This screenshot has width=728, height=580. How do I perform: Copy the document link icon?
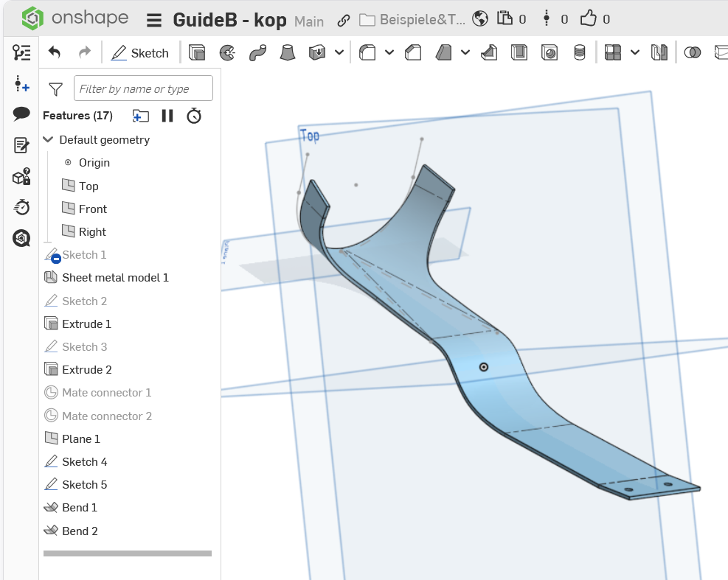[344, 21]
